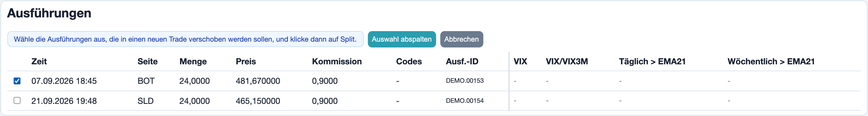
Task: Click the Wöchentlich > EMA21 column header
Action: point(771,61)
